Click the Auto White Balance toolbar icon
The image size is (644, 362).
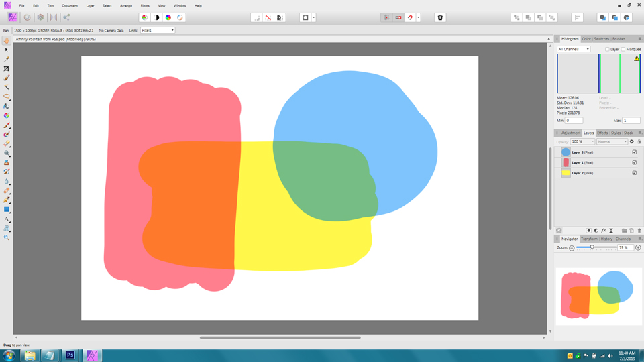point(180,17)
